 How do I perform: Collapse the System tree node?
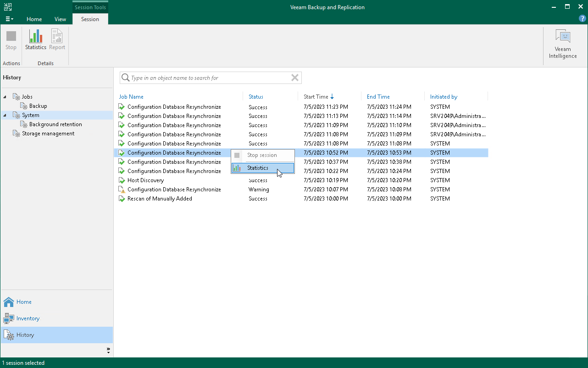click(x=5, y=115)
